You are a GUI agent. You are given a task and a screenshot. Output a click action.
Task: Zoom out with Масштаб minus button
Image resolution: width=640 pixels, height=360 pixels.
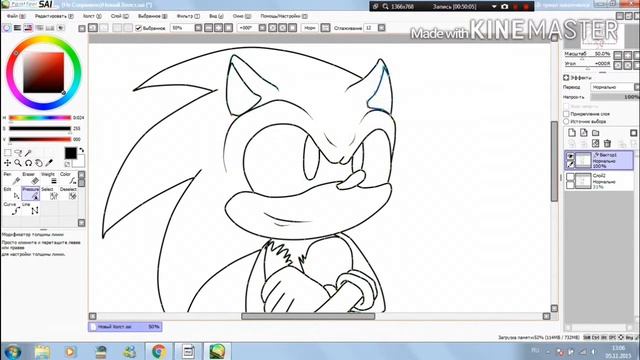(618, 55)
